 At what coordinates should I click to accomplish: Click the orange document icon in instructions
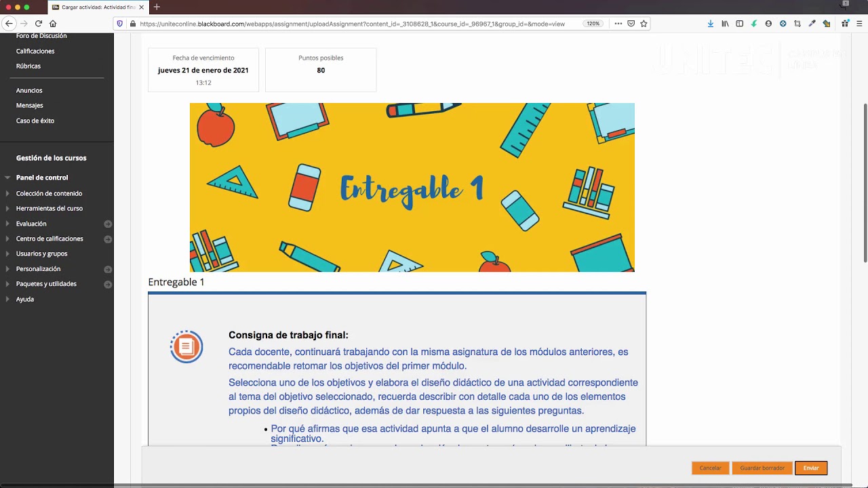186,346
